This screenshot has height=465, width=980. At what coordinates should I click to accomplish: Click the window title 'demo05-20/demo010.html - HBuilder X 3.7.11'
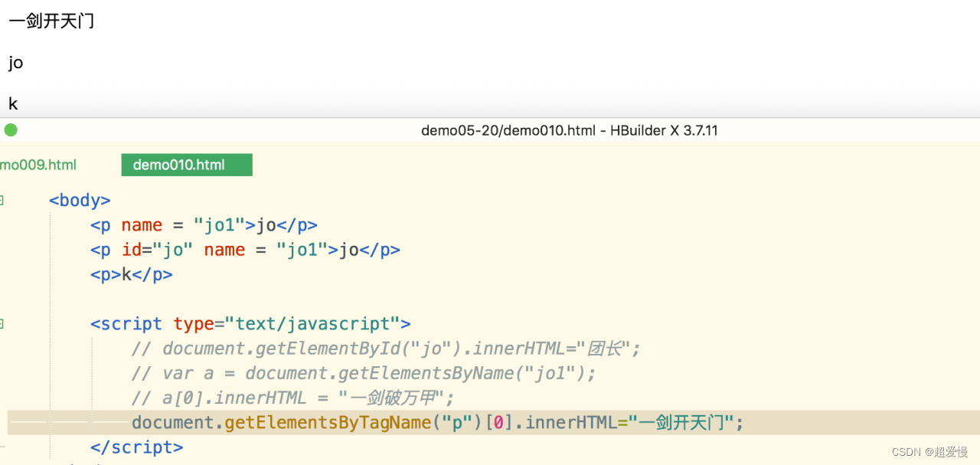coord(570,130)
